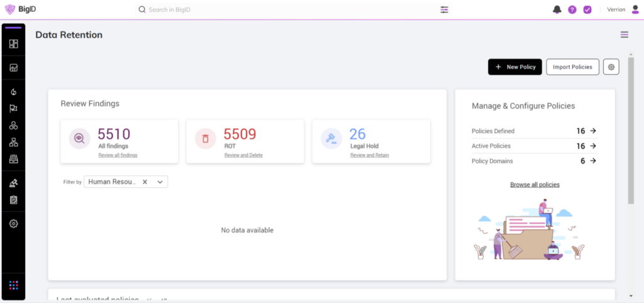The height and width of the screenshot is (303, 644).
Task: Click the Search in BigID field
Action: click(252, 9)
